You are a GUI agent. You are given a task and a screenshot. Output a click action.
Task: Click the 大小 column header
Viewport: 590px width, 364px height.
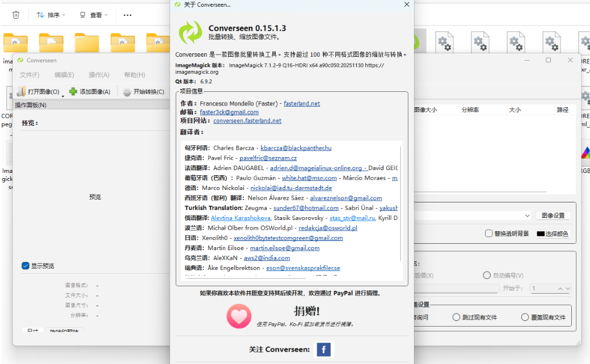point(515,110)
